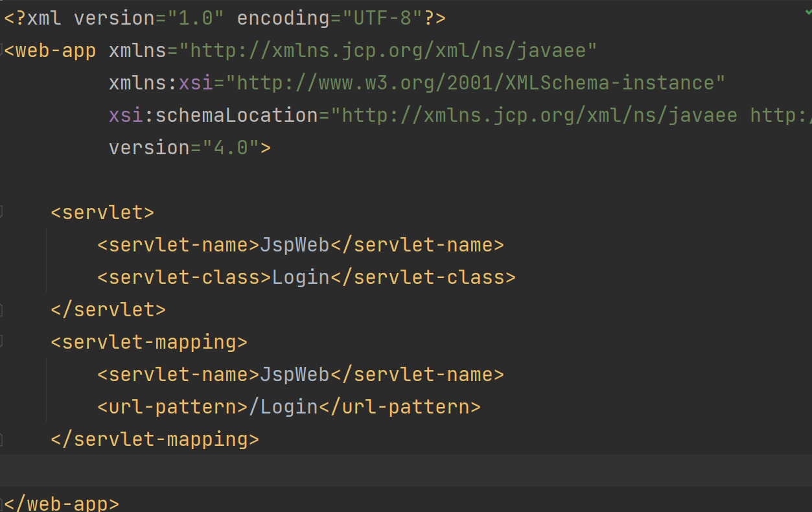Click the closing "</web-app>" tag
Image resolution: width=812 pixels, height=512 pixels.
[62, 504]
